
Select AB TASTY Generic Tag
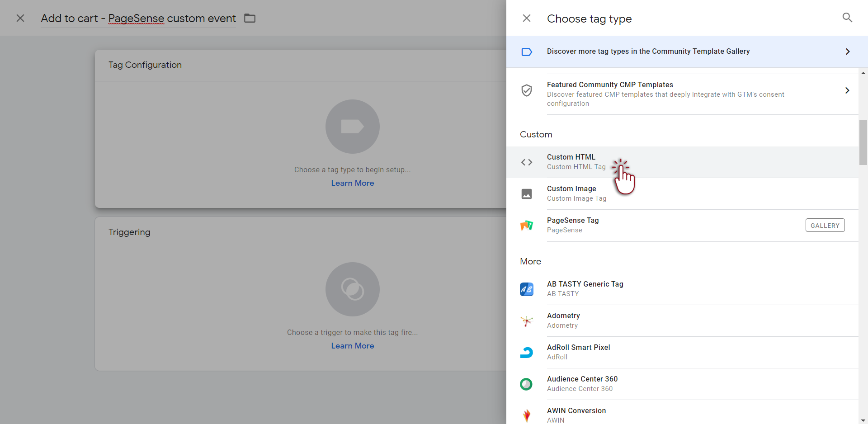point(682,289)
